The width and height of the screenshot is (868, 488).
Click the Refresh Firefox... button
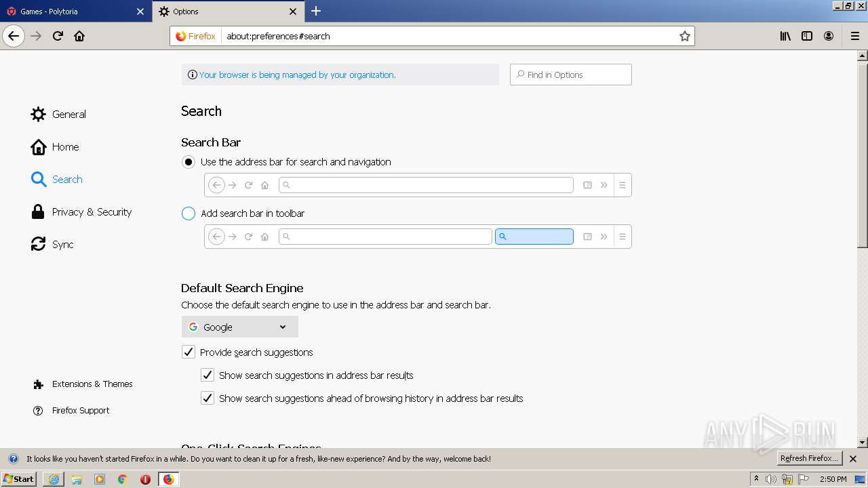tap(810, 458)
